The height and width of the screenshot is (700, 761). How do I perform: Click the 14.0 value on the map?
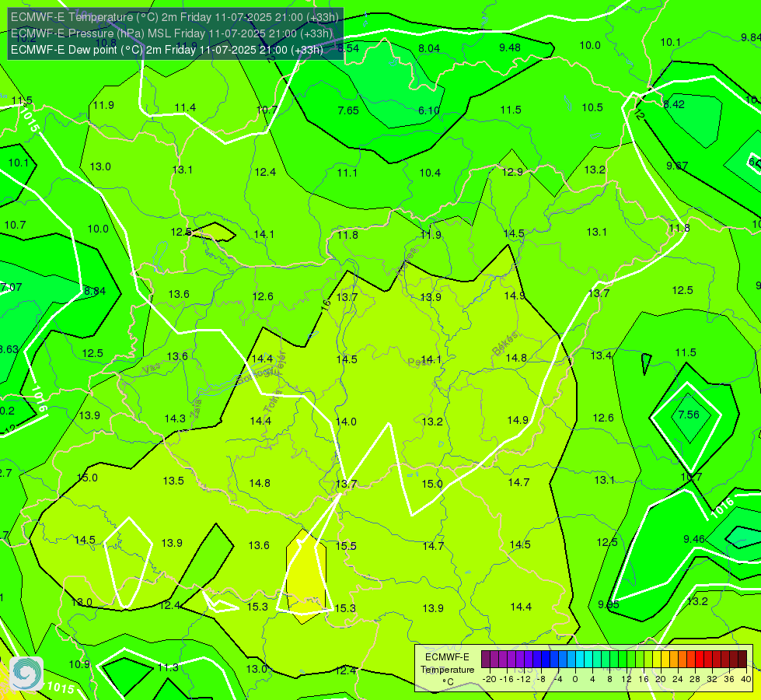click(346, 422)
